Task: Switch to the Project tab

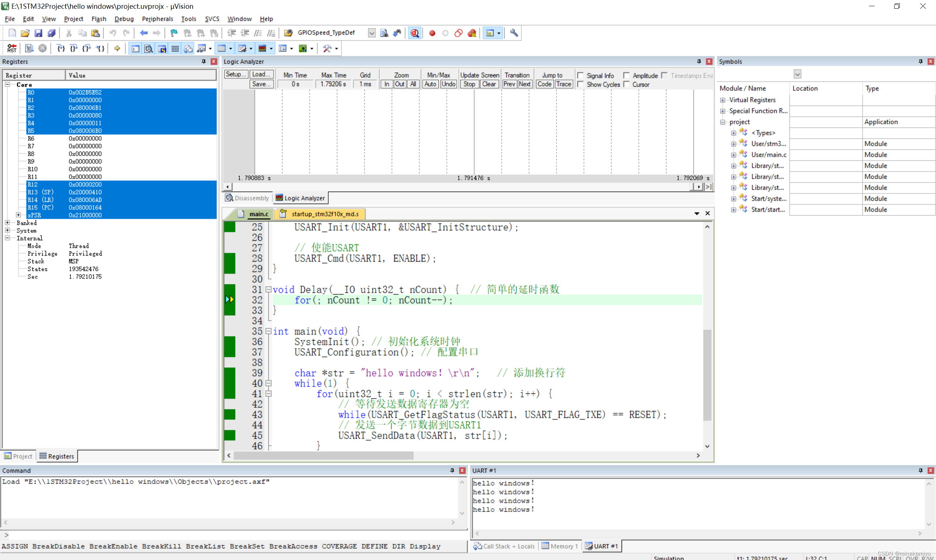Action: 18,456
